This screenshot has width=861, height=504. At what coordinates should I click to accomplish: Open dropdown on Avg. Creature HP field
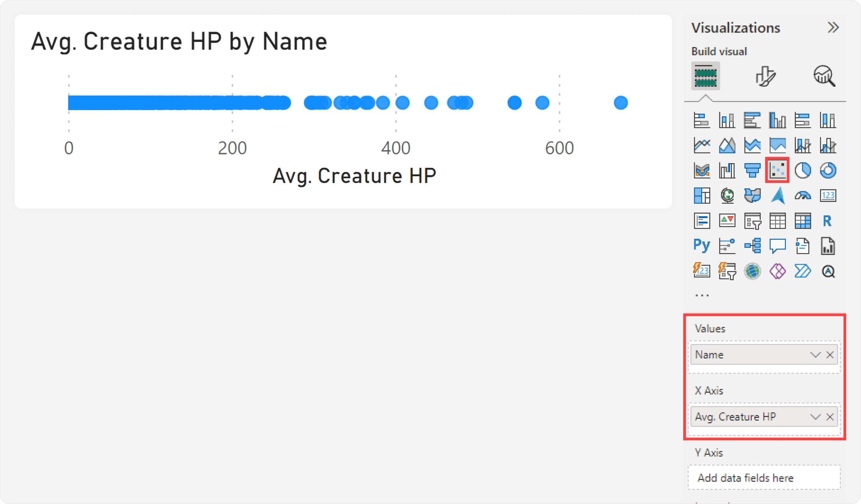[x=815, y=417]
